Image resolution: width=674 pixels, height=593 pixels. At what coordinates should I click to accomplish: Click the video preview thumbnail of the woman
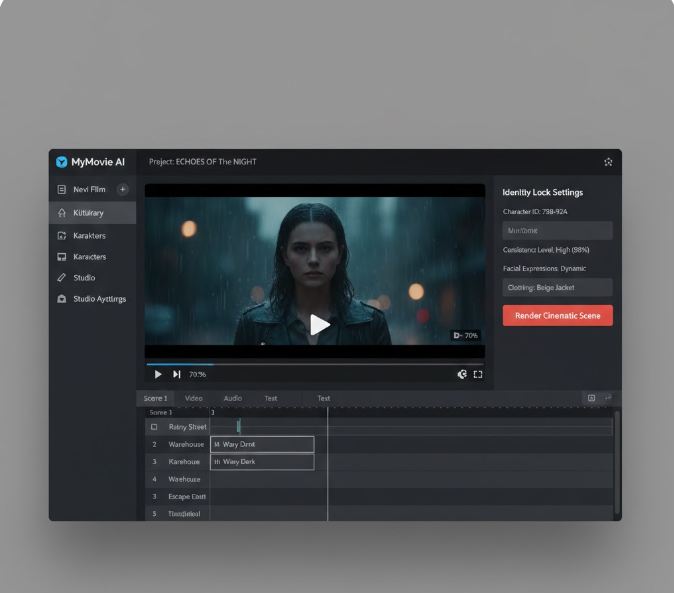tap(315, 271)
